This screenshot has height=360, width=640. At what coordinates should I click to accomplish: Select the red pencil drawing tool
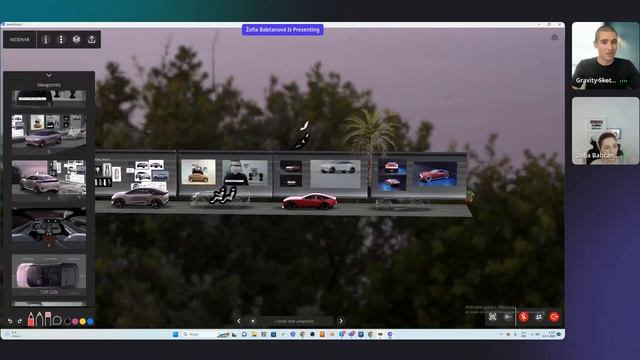[31, 320]
